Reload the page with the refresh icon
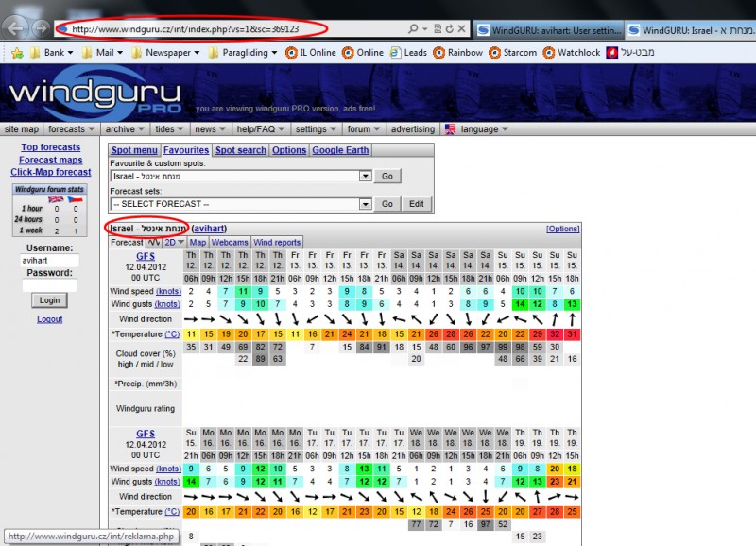Viewport: 756px width, 546px height. (x=450, y=28)
